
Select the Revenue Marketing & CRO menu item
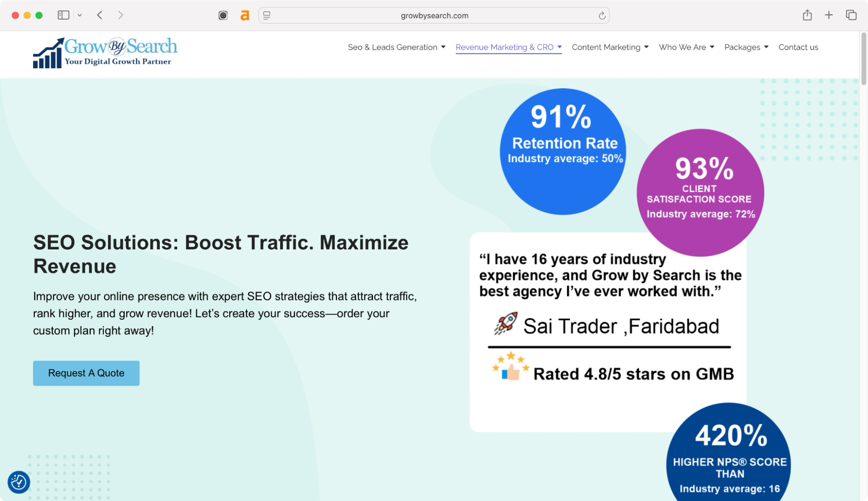pos(505,47)
